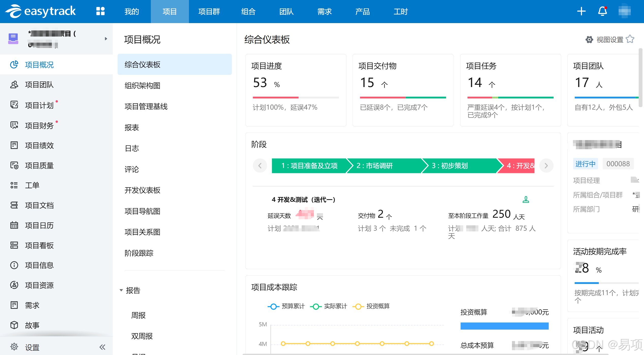The image size is (644, 355).
Task: Favorite the dashboard with star icon
Action: 630,39
